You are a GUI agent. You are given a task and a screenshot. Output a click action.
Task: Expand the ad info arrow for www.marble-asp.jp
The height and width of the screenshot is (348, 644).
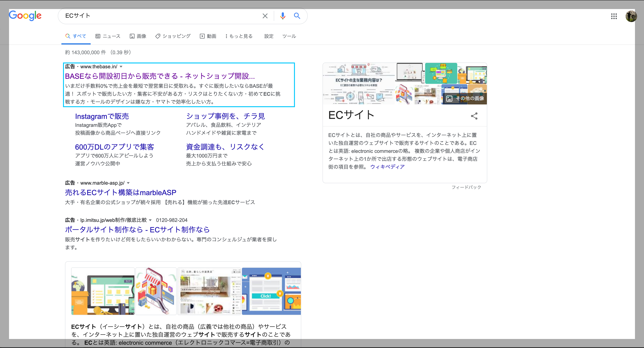[128, 183]
